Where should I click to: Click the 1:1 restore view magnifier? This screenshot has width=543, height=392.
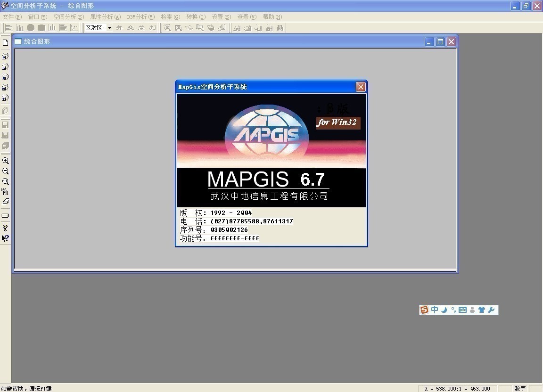(5, 181)
